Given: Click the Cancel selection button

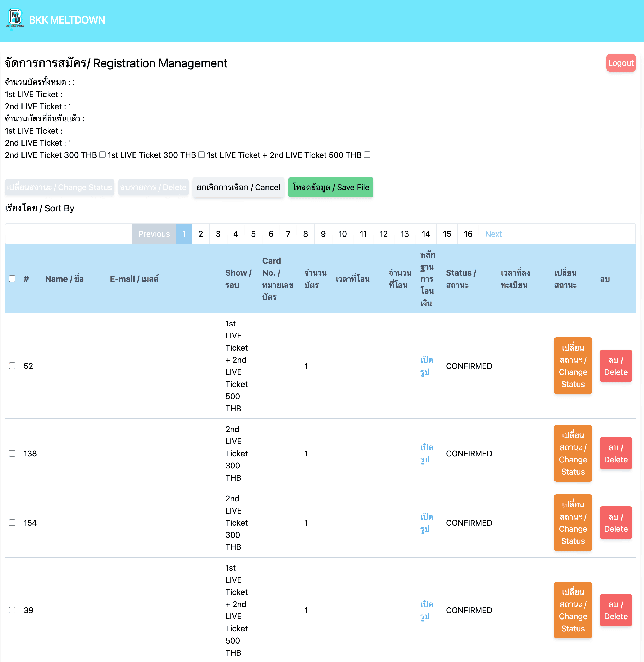Looking at the screenshot, I should coord(238,187).
